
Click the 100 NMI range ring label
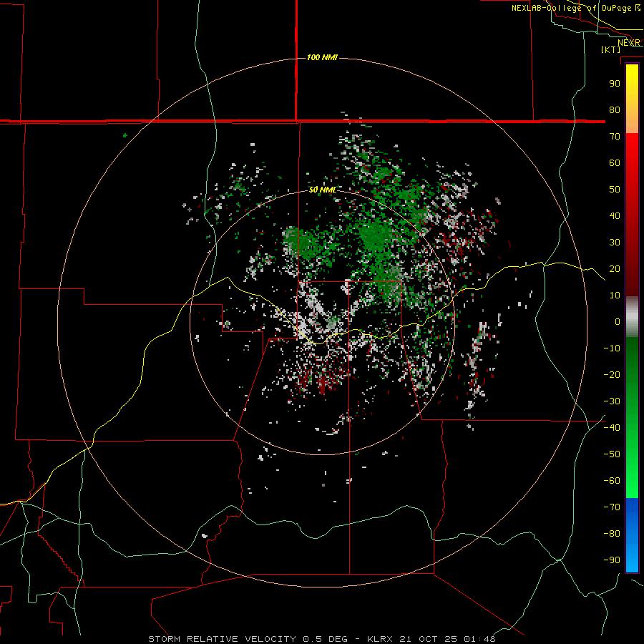[x=322, y=57]
